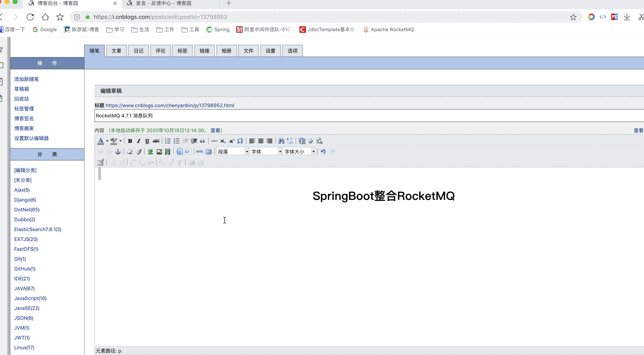Open the 草稿箱 drafts link

[22, 89]
